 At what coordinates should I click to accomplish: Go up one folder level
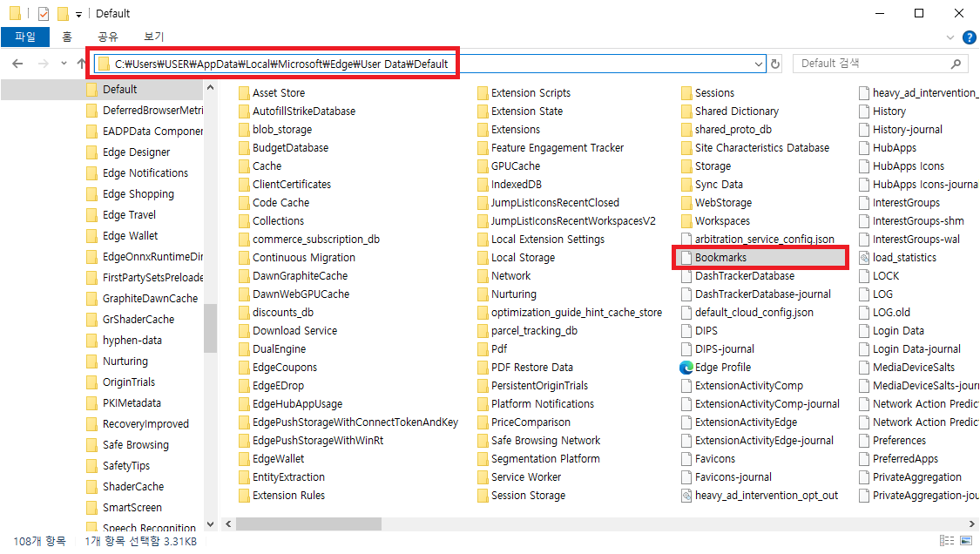tap(81, 64)
